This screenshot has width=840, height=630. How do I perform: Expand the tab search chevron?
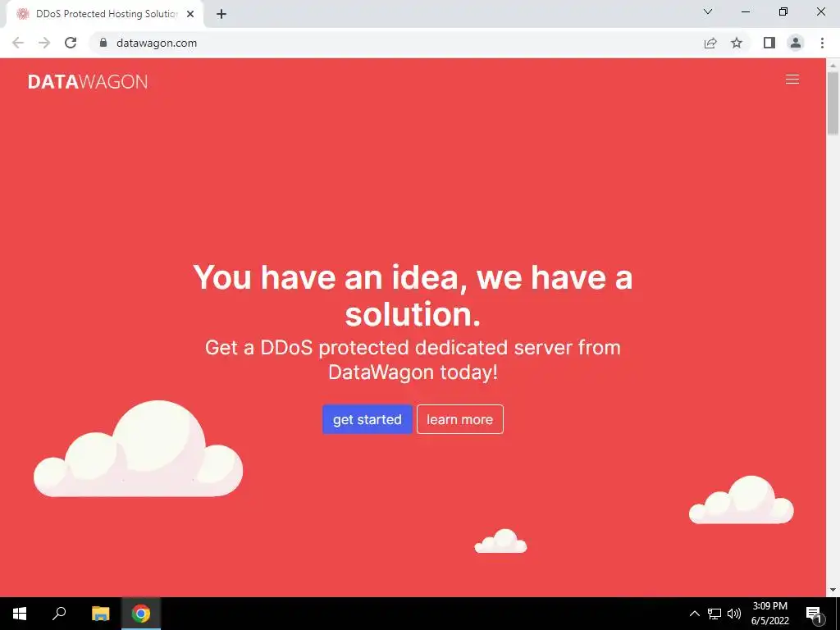pos(708,11)
